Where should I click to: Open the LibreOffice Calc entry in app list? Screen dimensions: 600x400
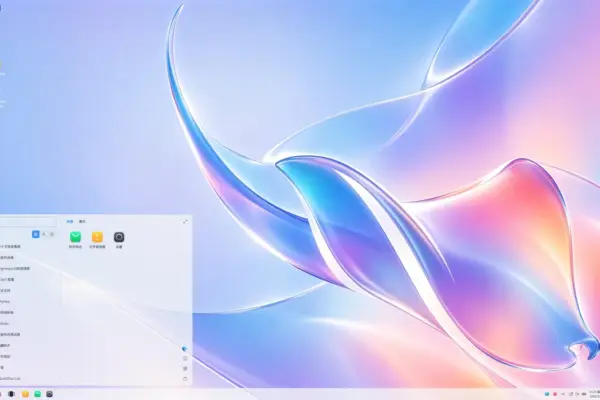(10, 379)
